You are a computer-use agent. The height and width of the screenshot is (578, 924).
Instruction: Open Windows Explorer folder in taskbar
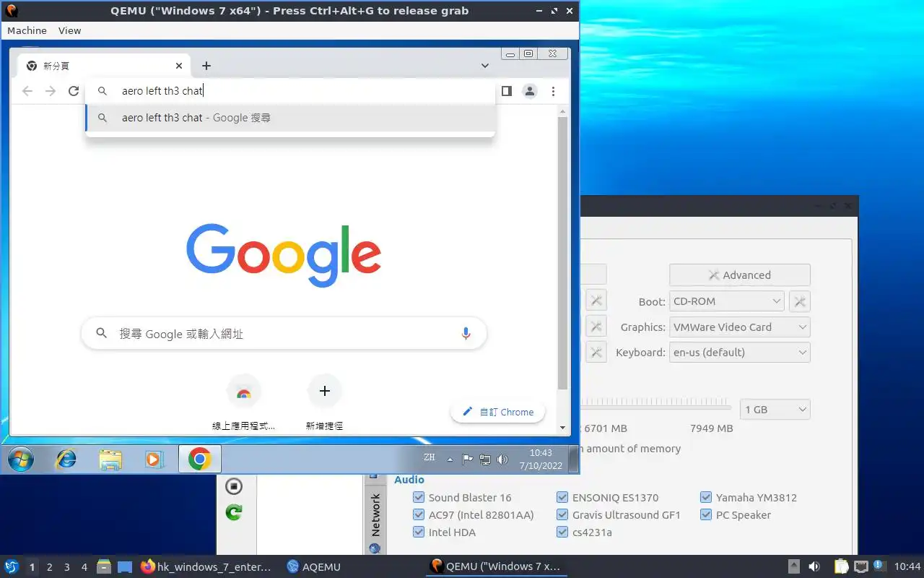coord(110,459)
